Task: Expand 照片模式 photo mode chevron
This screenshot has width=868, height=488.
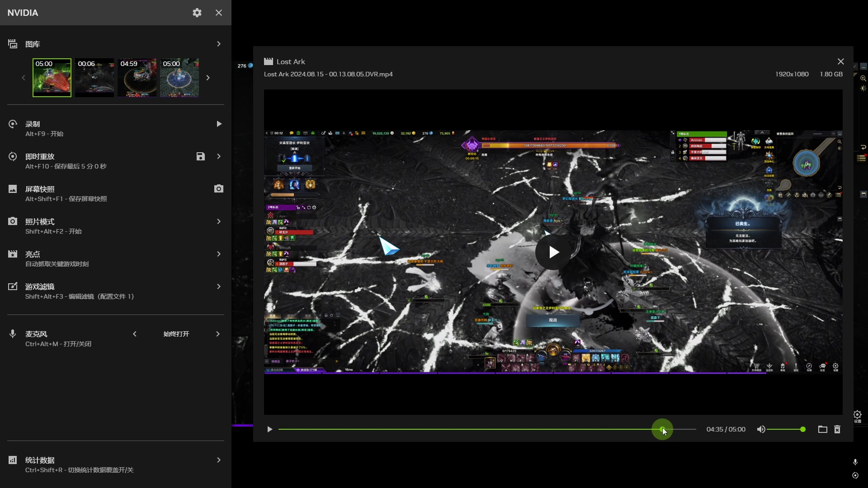Action: coord(219,221)
